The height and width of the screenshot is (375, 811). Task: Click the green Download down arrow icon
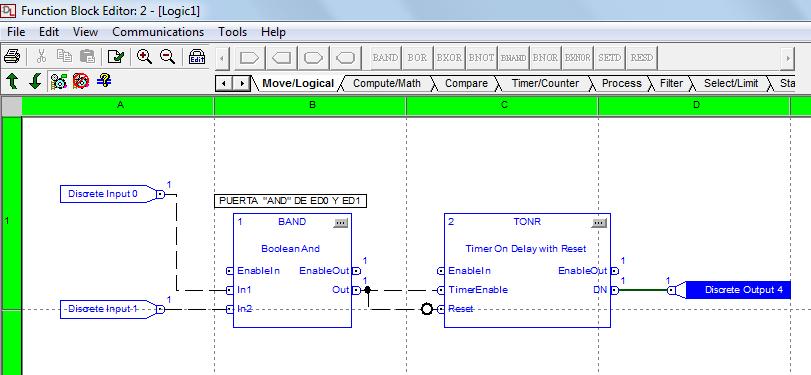(35, 81)
